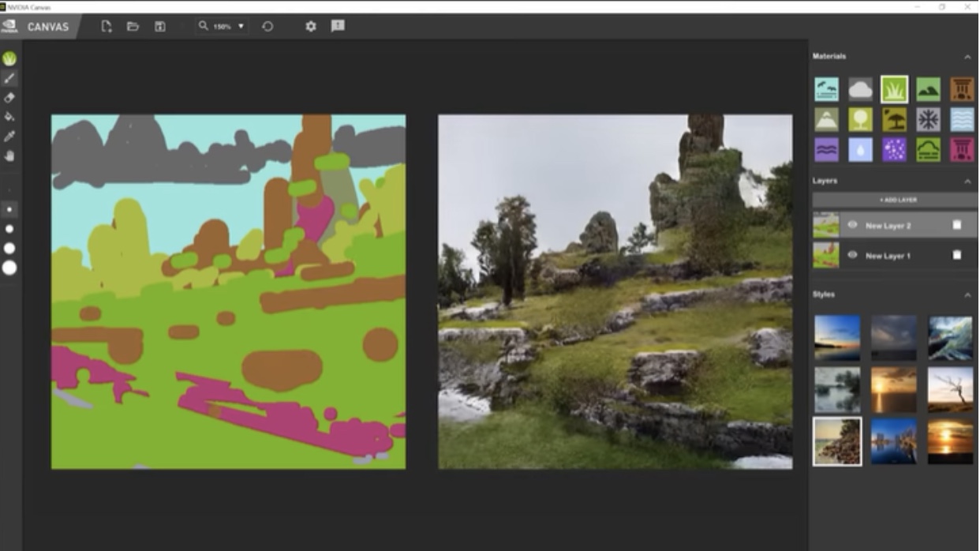Open the feedback message icon

[x=338, y=26]
